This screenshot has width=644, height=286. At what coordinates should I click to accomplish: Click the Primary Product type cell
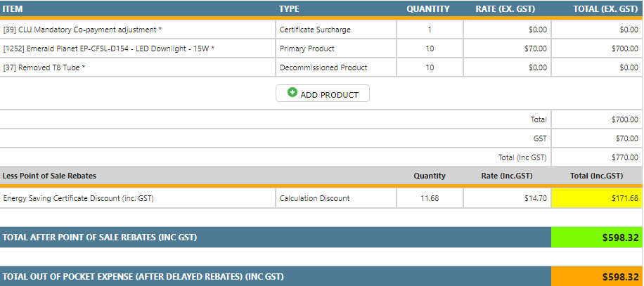[x=307, y=48]
